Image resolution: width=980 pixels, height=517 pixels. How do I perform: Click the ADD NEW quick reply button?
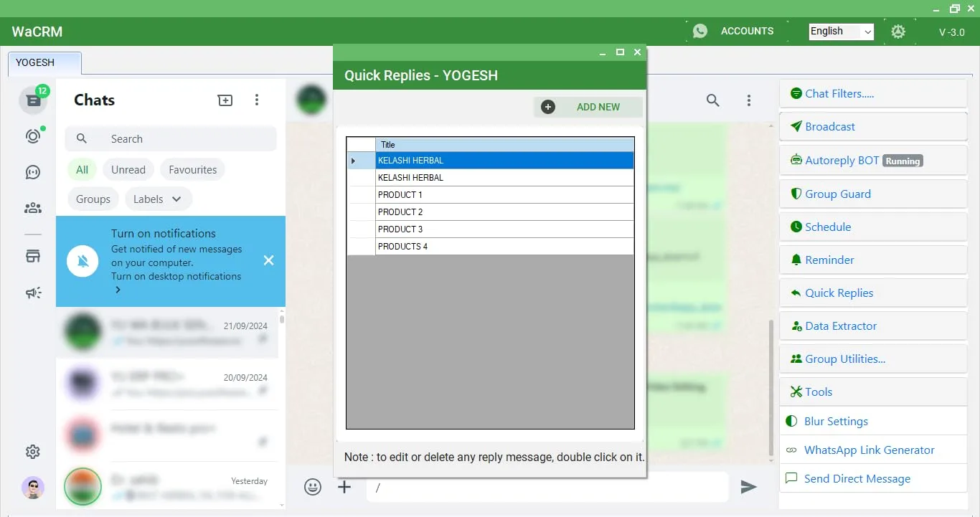588,107
